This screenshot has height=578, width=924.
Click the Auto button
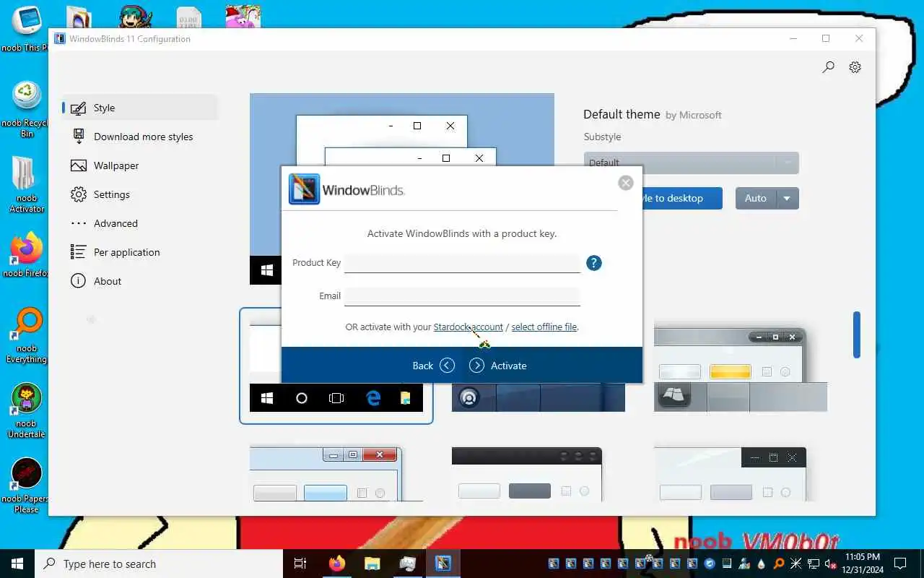(755, 198)
